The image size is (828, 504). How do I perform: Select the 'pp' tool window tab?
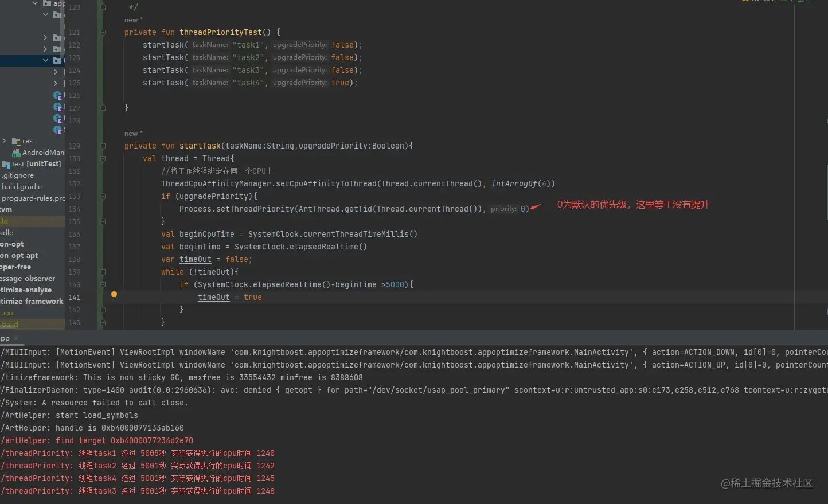click(5, 338)
